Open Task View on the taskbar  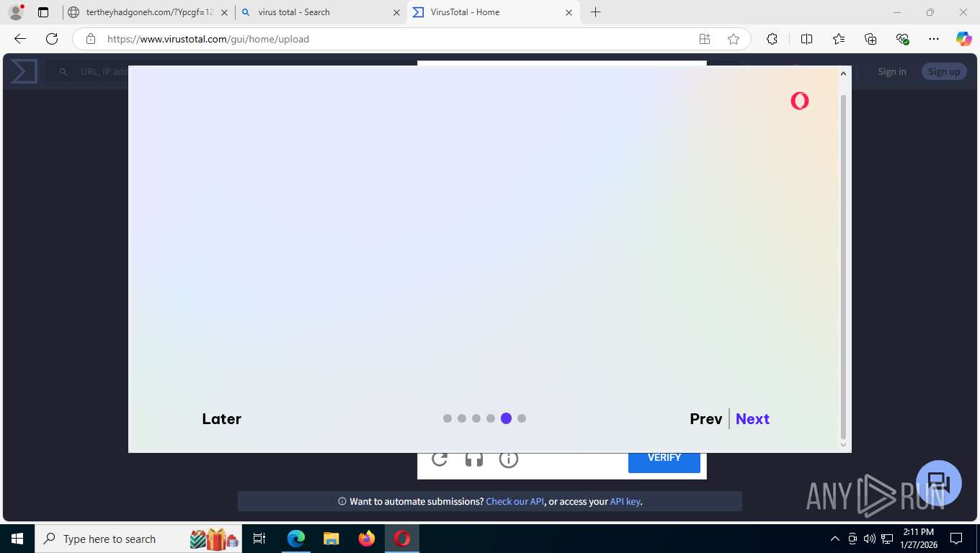[259, 539]
